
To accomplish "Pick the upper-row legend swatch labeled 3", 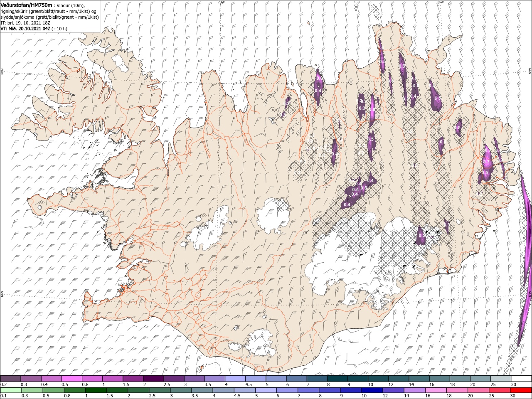I will 194,379.
